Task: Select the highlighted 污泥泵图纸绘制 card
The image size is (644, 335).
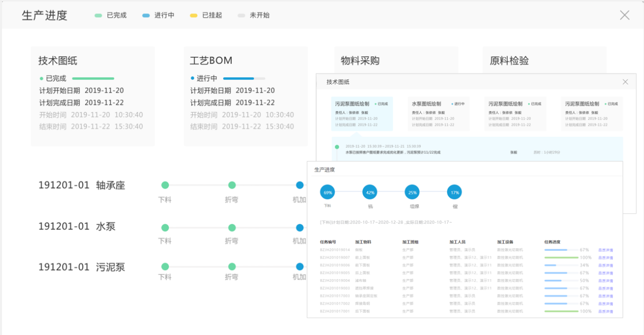Action: pos(362,114)
